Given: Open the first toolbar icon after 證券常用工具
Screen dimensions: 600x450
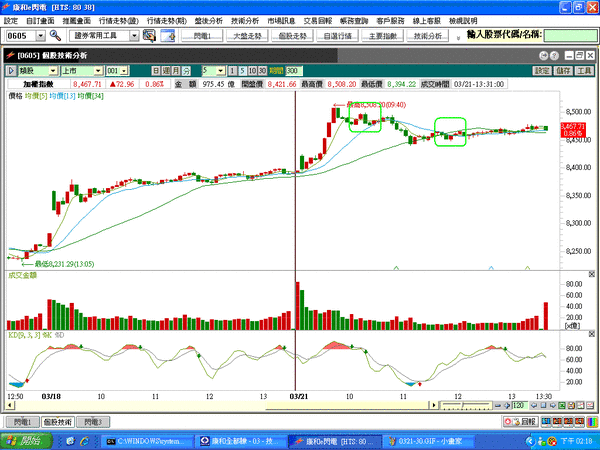Looking at the screenshot, I should 149,36.
